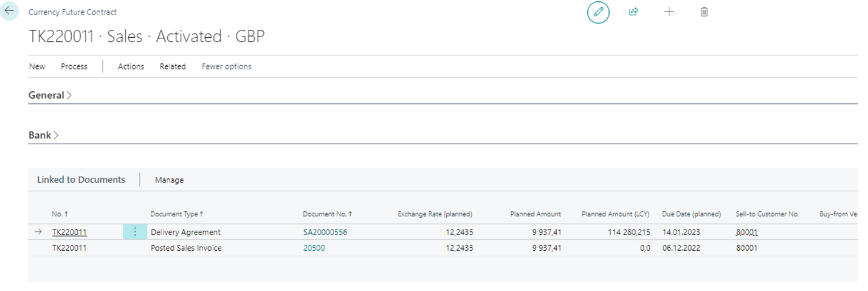Open row options three-dots for Delivery Agreement

point(135,232)
